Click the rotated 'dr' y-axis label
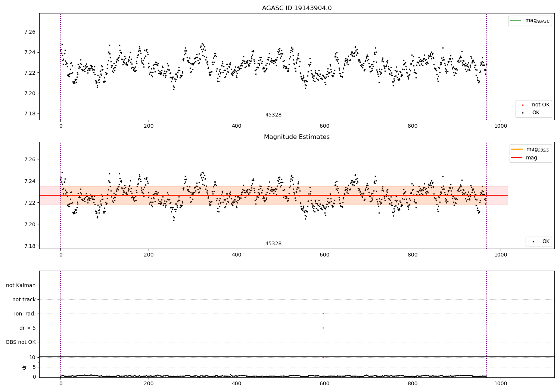This screenshot has height=392, width=560. tap(24, 367)
